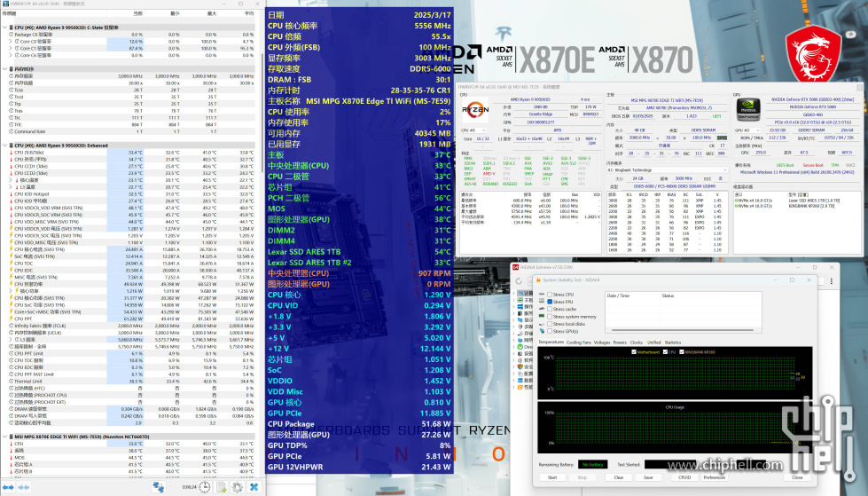Open the GPU #0 dropdown in HWiNFO summary
This screenshot has height=496, width=868.
[x=748, y=130]
